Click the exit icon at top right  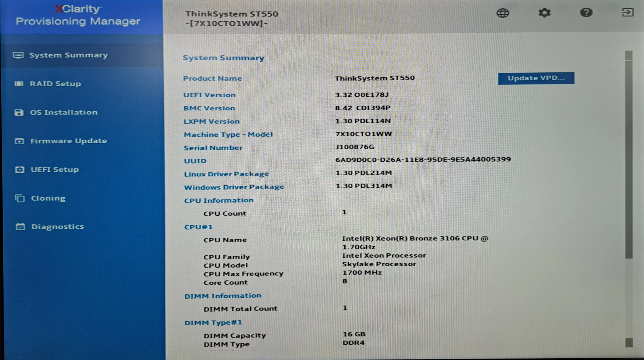coord(627,12)
